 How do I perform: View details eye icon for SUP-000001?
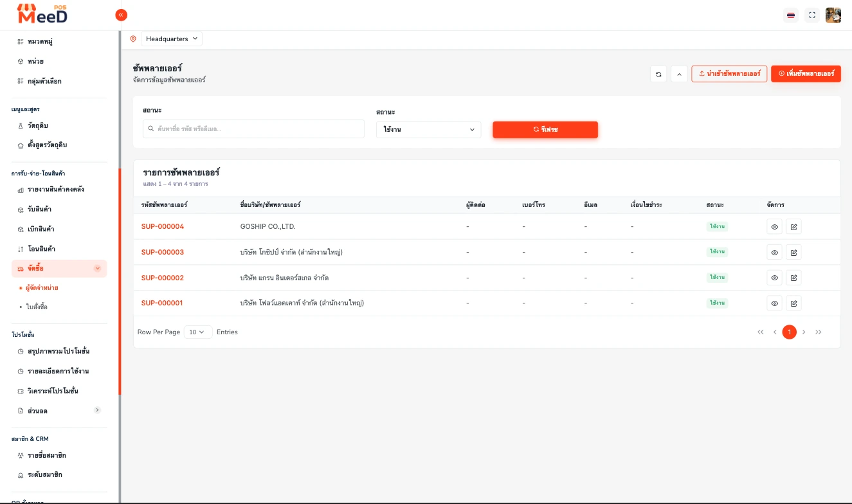(775, 303)
